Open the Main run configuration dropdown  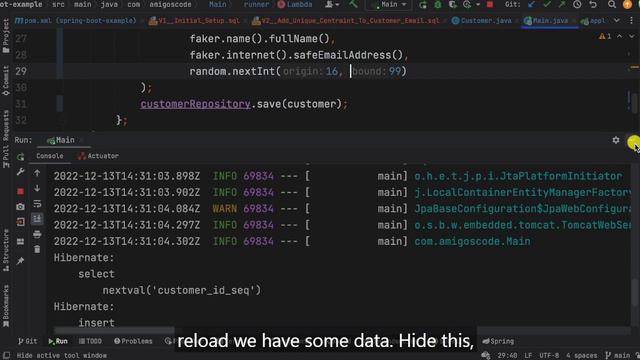(390, 4)
